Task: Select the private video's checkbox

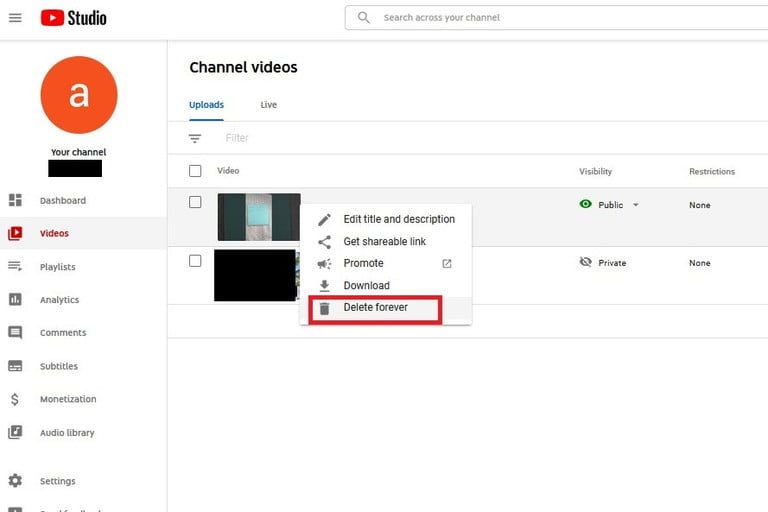Action: [195, 261]
